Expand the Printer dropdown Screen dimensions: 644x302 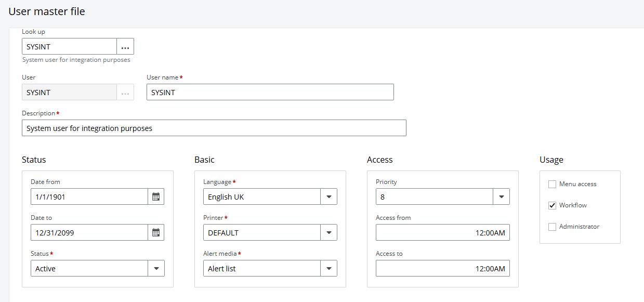(x=329, y=232)
